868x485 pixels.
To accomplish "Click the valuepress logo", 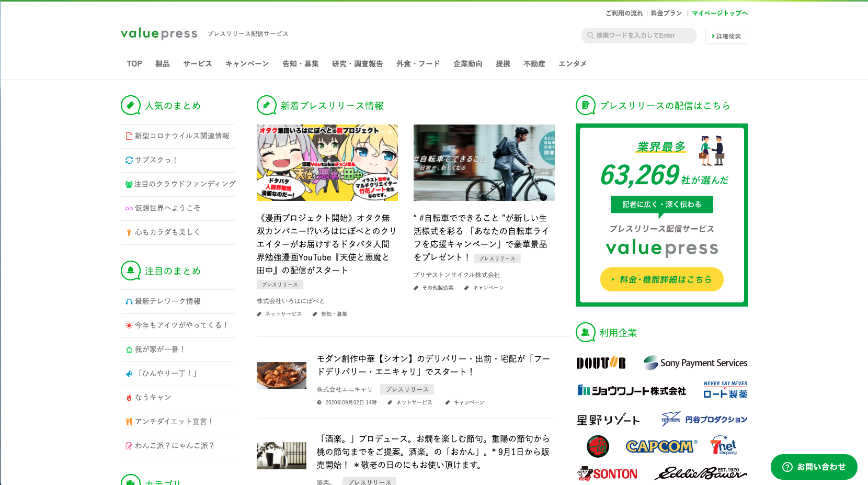I will (159, 33).
